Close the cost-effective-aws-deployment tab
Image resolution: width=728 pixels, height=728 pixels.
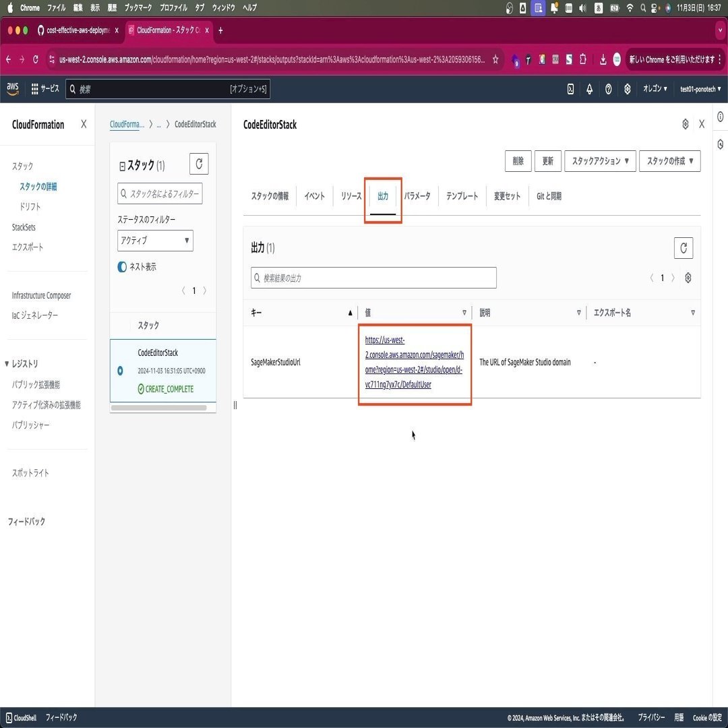pyautogui.click(x=117, y=30)
